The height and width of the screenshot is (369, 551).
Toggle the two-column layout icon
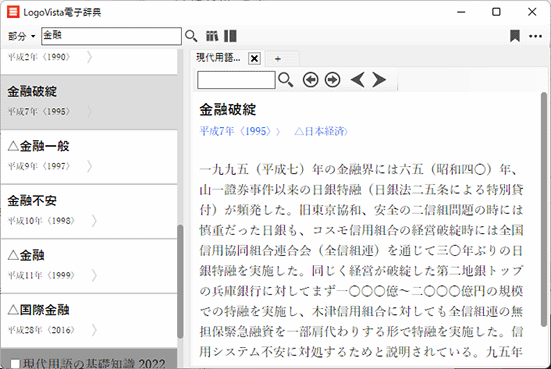(x=230, y=36)
